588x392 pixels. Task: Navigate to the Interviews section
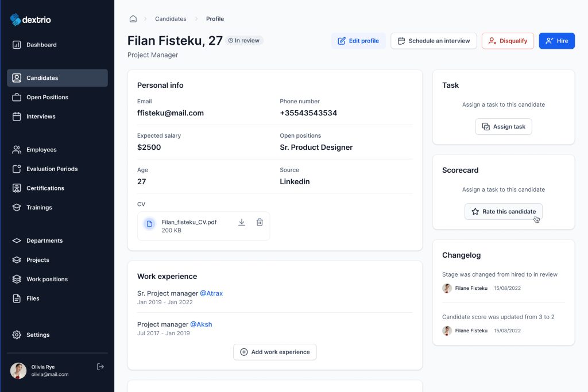pos(41,117)
